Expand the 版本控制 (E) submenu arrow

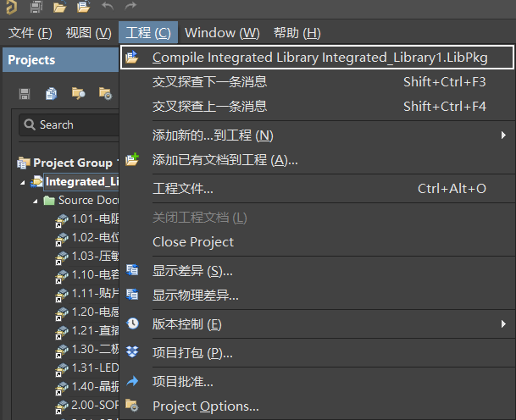pos(503,324)
